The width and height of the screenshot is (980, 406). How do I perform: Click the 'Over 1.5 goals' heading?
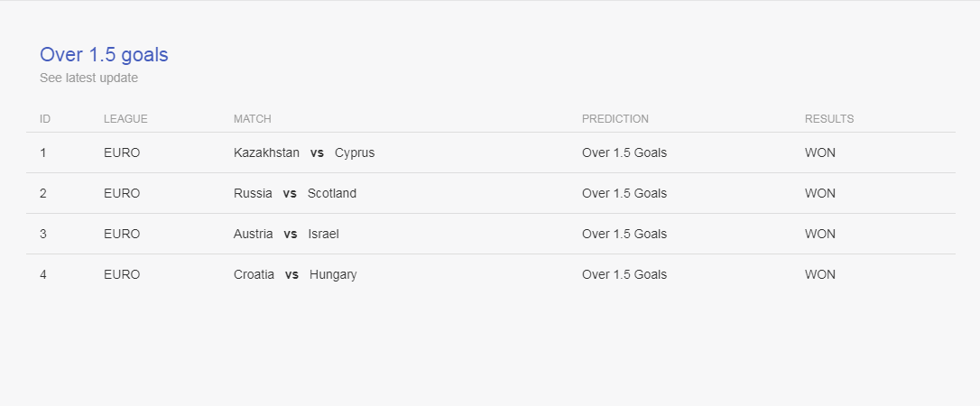[x=104, y=55]
